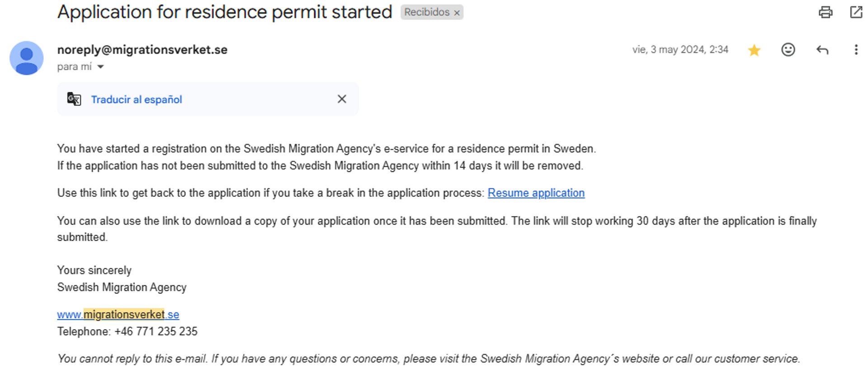Click the sender's profile avatar
868x374 pixels.
[27, 58]
